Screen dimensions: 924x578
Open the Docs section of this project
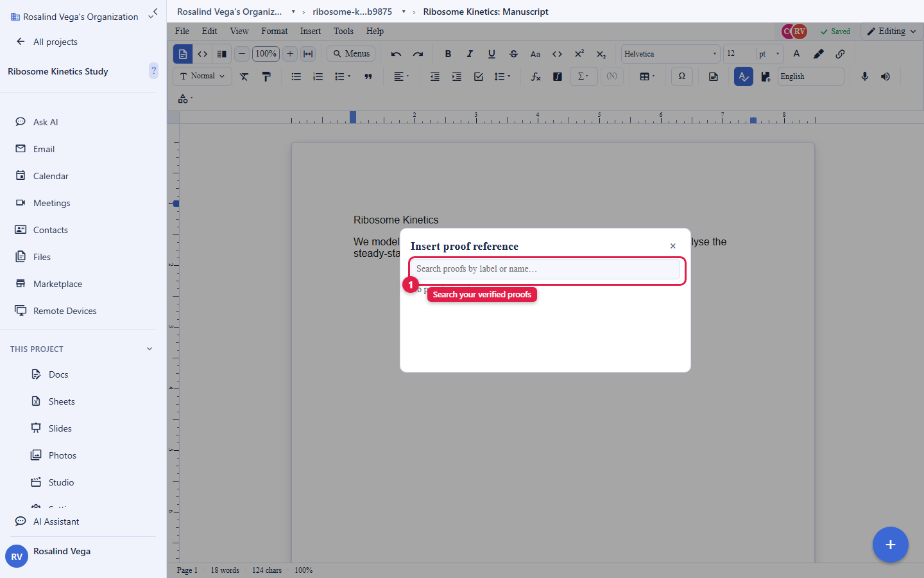coord(50,374)
